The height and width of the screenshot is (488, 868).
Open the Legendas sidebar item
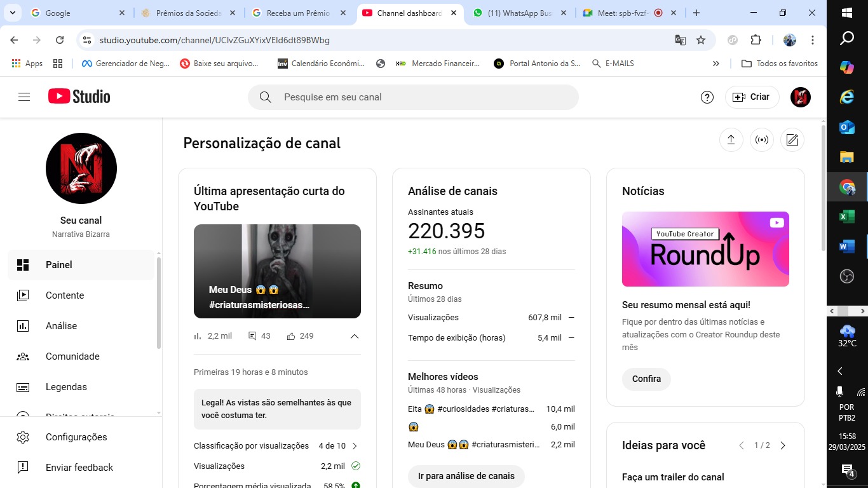click(81, 387)
